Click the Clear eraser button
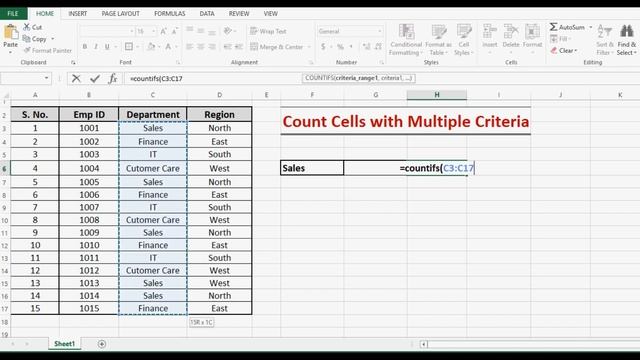This screenshot has height=360, width=640. [563, 50]
